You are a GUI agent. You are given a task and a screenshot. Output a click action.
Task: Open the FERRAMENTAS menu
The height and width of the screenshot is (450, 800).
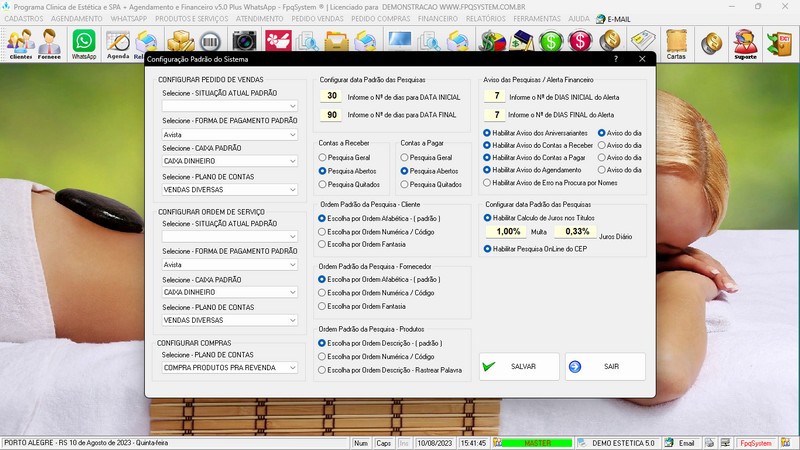(x=537, y=19)
